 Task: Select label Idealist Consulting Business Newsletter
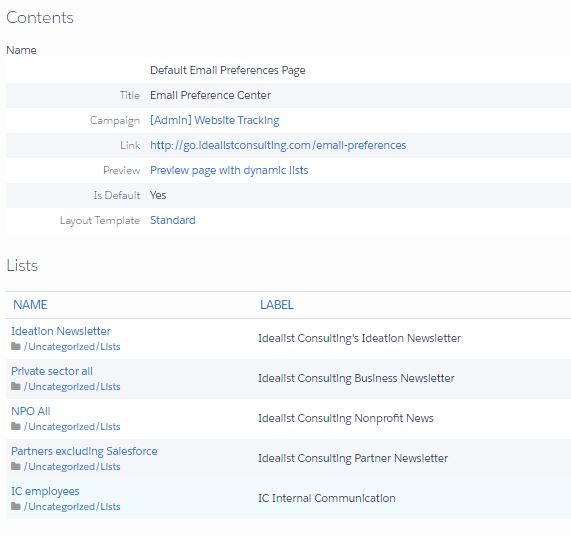(356, 378)
